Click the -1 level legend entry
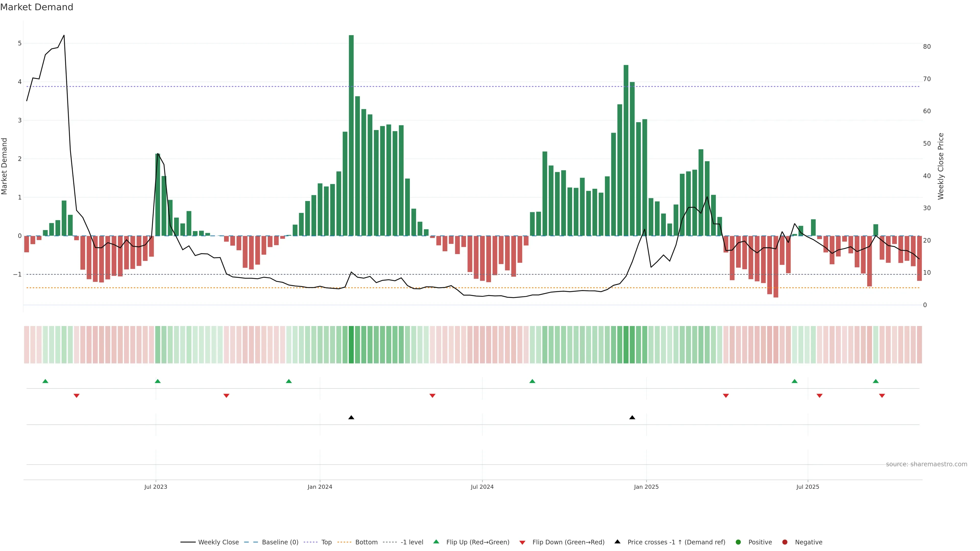This screenshot has width=980, height=551. pos(412,542)
